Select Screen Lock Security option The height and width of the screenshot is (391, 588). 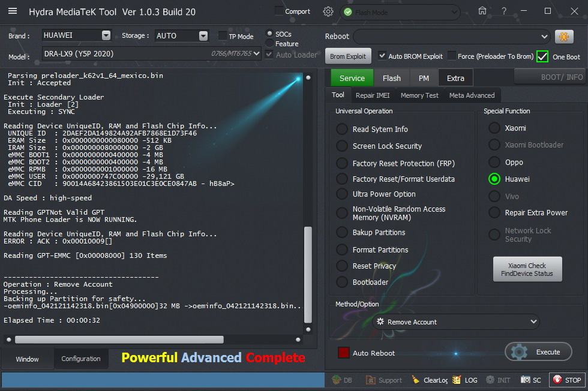tap(341, 146)
